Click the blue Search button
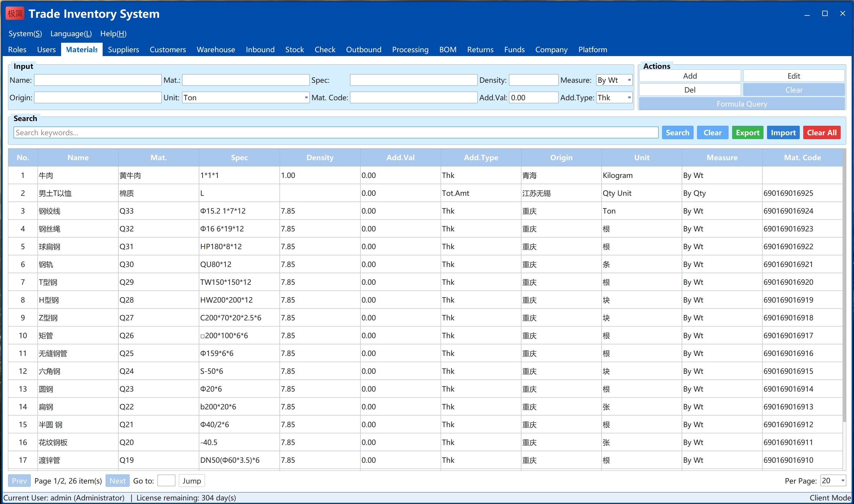The image size is (854, 504). 678,133
